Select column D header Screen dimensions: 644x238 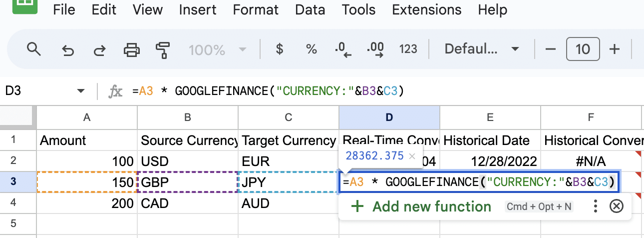389,117
